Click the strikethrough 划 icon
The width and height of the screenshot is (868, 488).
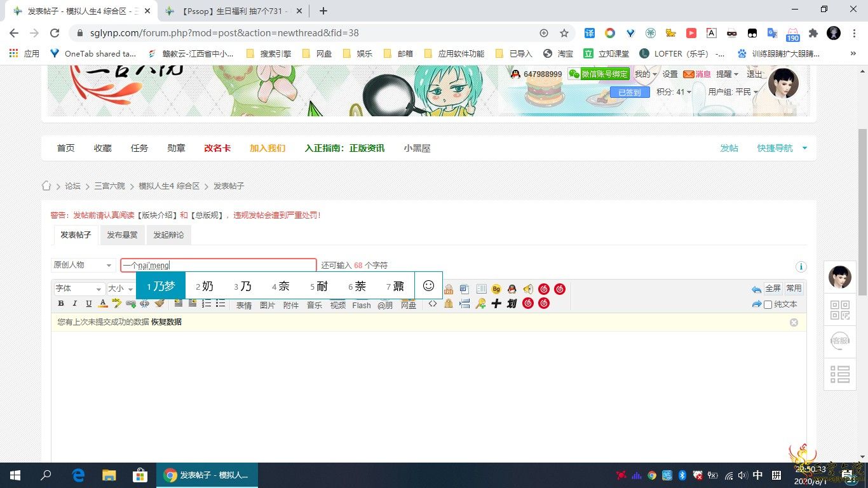512,304
